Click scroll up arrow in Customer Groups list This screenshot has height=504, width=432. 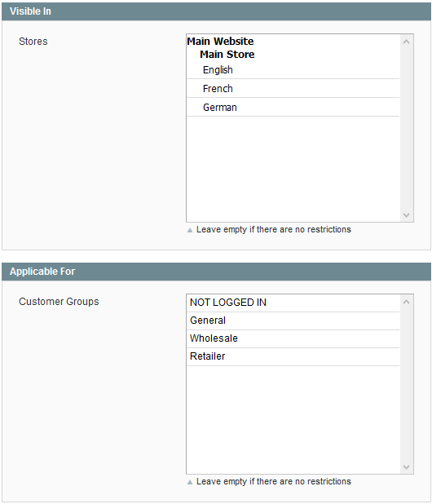406,302
